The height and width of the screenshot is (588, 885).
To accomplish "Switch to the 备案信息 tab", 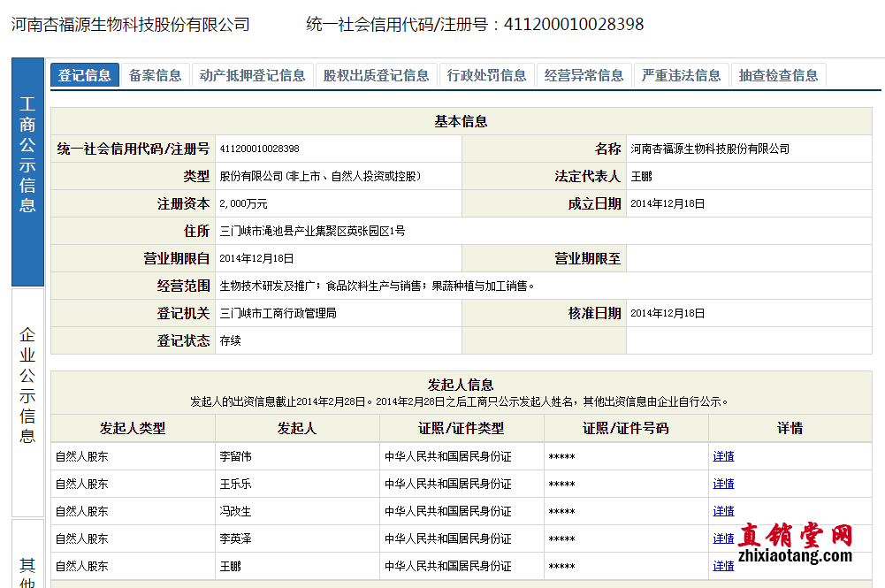I will 156,75.
